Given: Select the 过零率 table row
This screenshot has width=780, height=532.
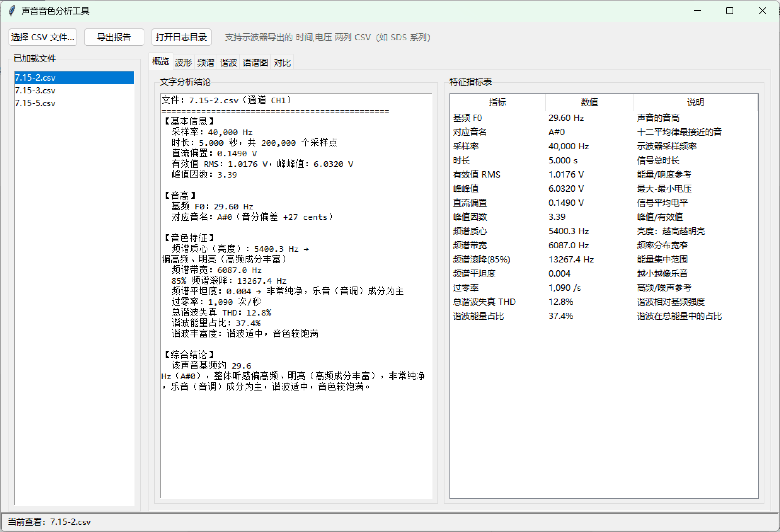Looking at the screenshot, I should 604,288.
